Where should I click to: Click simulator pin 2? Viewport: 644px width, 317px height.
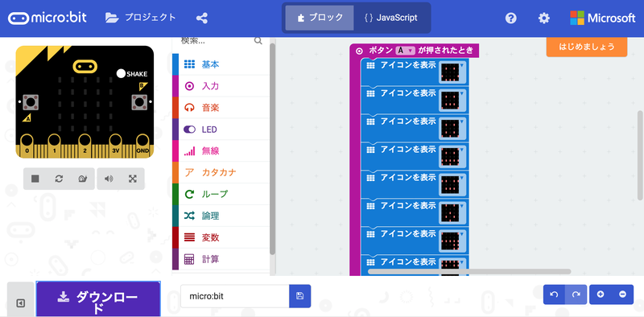click(85, 142)
